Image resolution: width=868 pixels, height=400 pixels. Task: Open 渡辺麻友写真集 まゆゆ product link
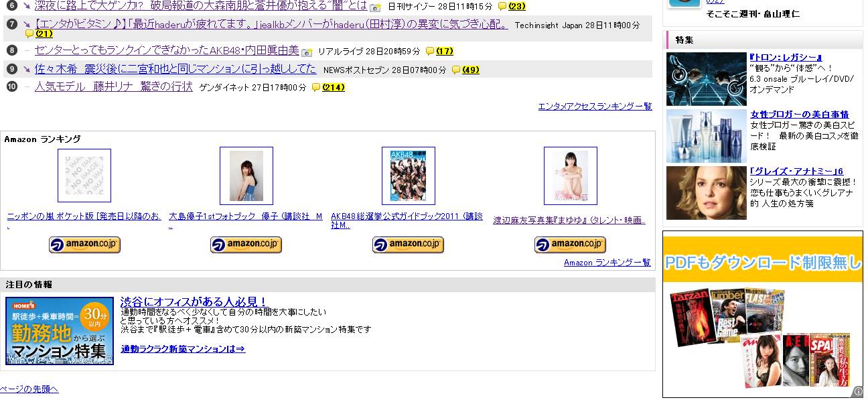click(x=569, y=220)
